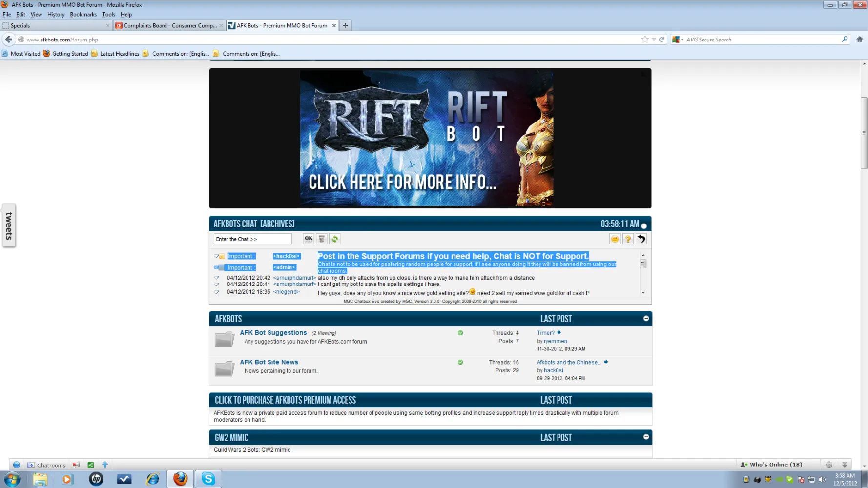Click the browser back arrow button
The width and height of the screenshot is (868, 488).
[9, 40]
